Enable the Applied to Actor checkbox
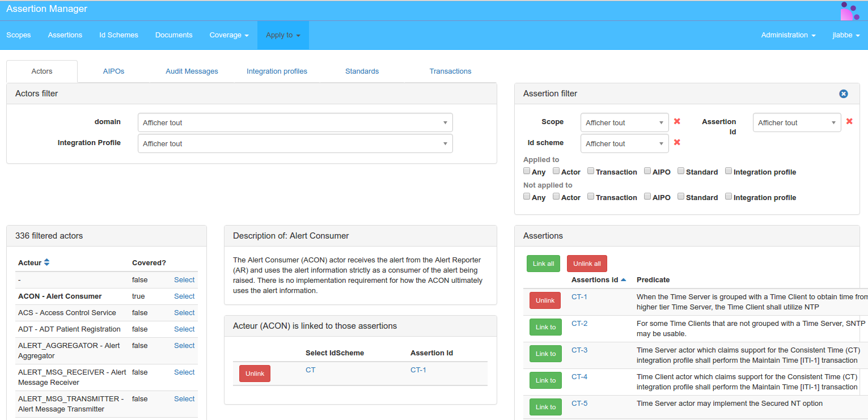 pyautogui.click(x=556, y=171)
